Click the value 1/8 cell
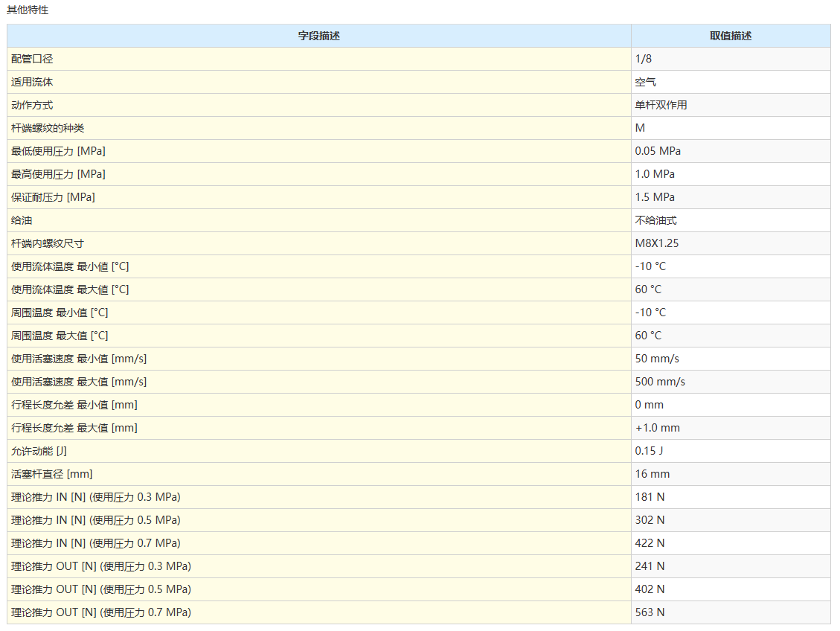The width and height of the screenshot is (840, 631). 644,59
